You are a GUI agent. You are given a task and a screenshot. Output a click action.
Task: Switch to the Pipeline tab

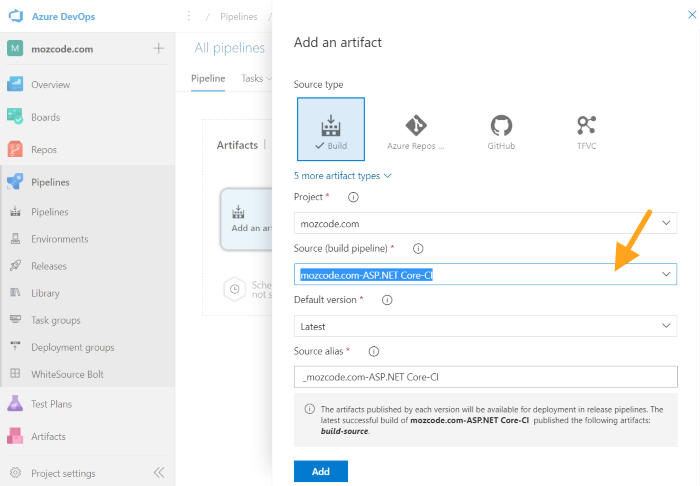[x=208, y=78]
